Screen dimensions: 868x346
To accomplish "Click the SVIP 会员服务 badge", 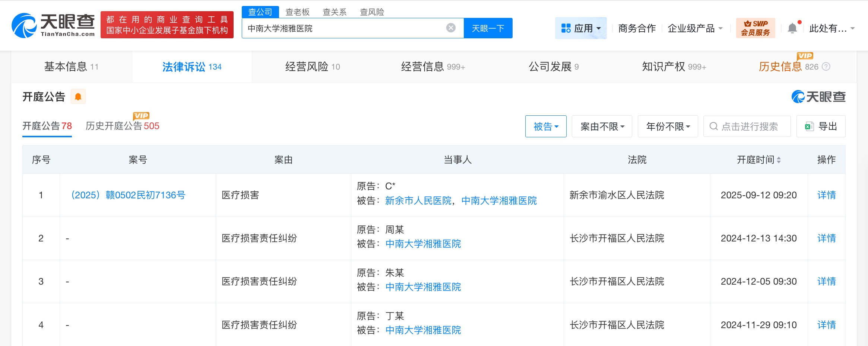I will pyautogui.click(x=755, y=27).
